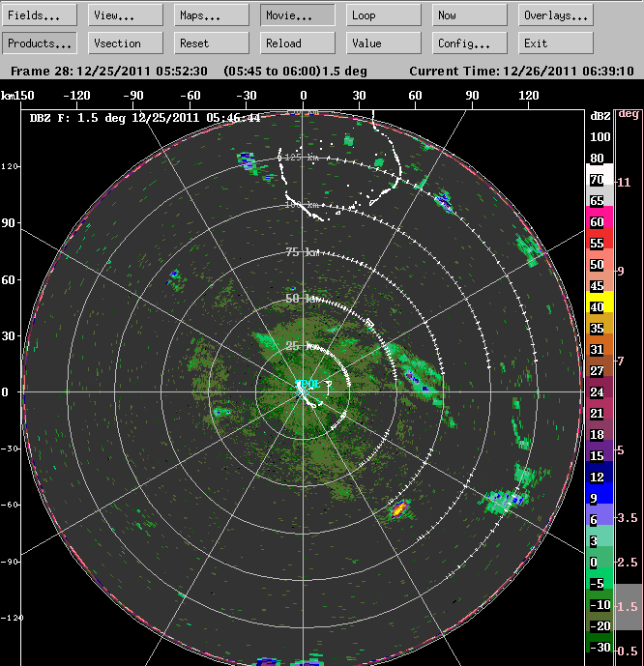Select the 11 deg elevation tick
The image size is (644, 666).
(x=624, y=183)
